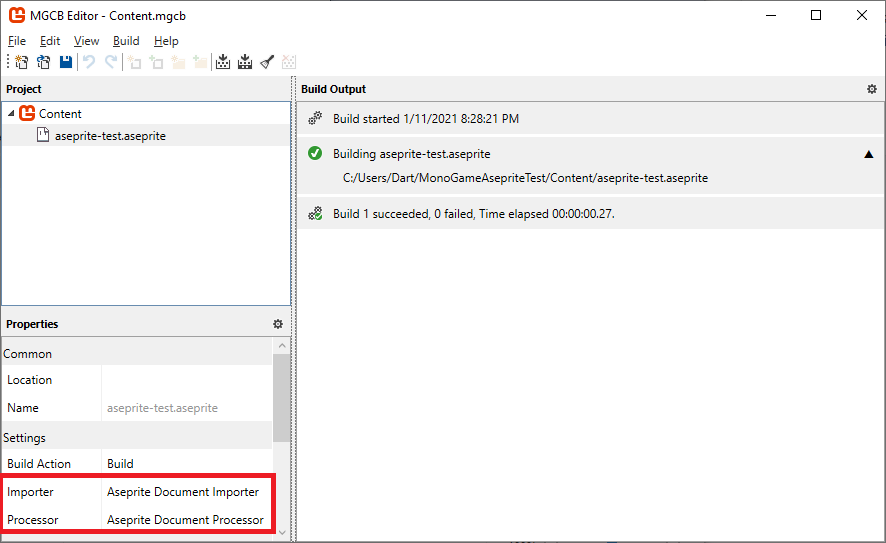
Task: Click the Name property label
Action: [x=23, y=407]
